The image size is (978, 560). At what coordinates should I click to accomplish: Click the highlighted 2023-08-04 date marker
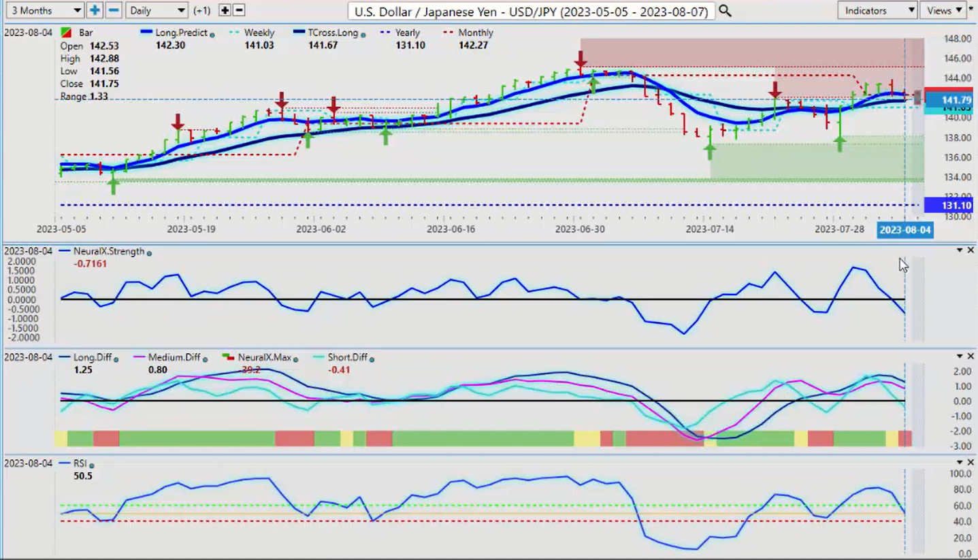pos(904,230)
